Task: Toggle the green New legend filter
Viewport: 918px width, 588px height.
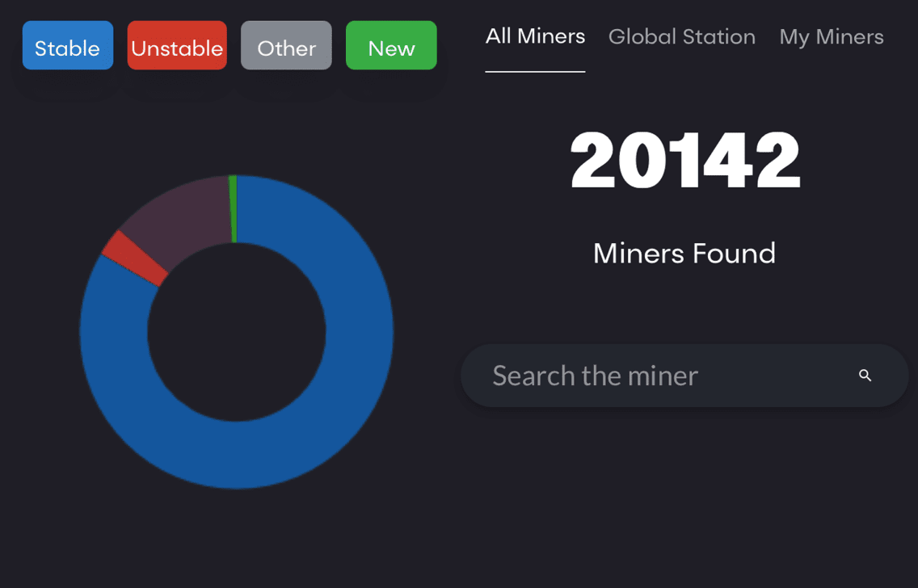Action: 391,46
